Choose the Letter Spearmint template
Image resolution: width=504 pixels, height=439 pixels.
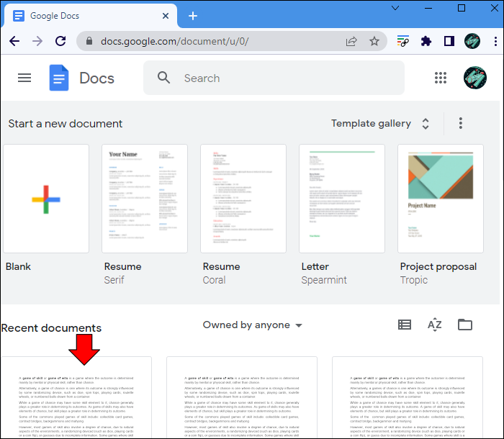pos(342,199)
